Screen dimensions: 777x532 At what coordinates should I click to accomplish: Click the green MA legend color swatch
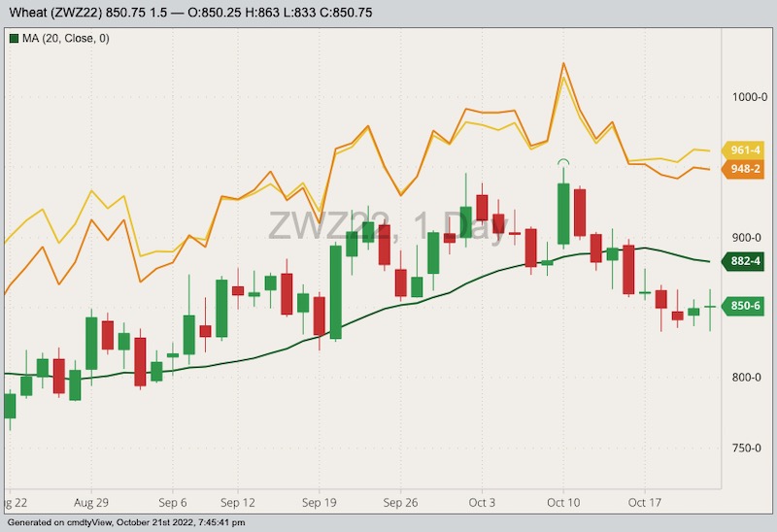coord(14,38)
